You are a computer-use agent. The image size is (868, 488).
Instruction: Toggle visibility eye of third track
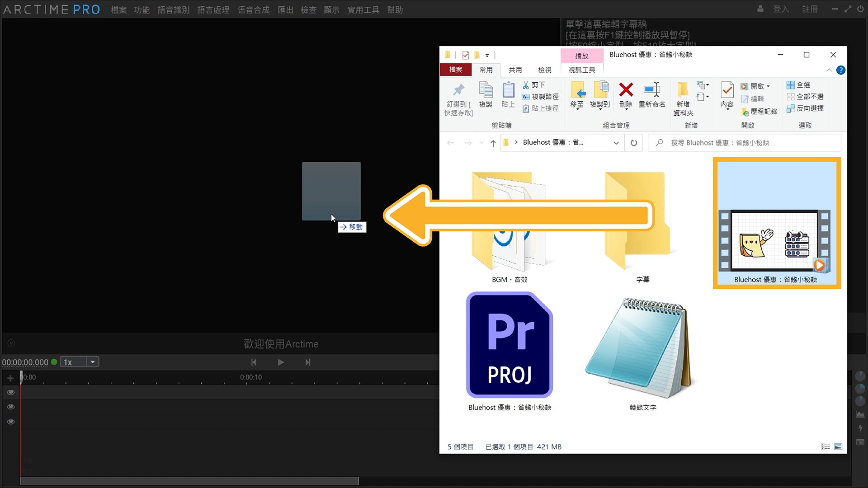click(x=11, y=422)
